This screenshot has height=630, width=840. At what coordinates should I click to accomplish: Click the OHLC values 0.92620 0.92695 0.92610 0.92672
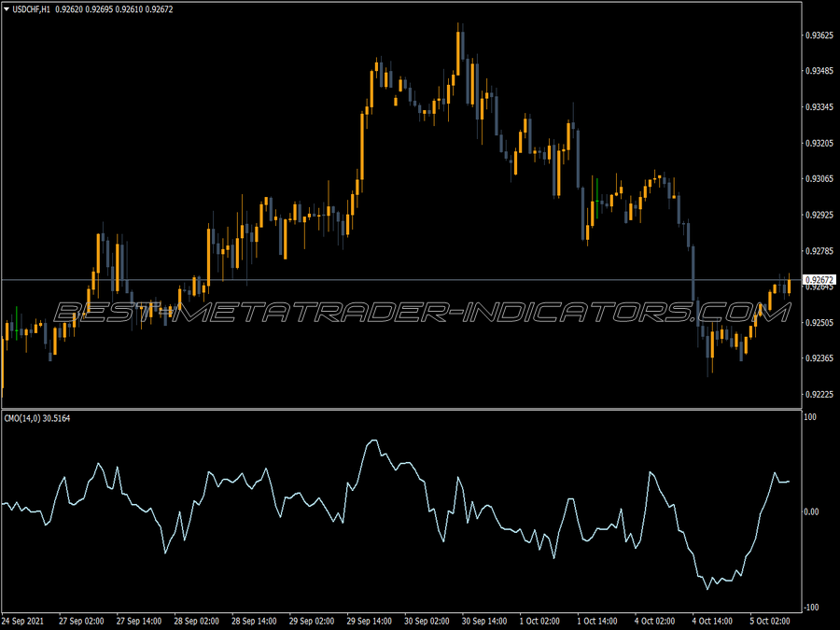point(114,9)
